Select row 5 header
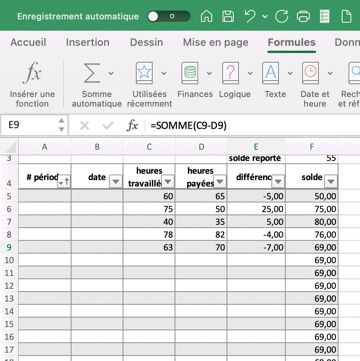This screenshot has width=360, height=361. pyautogui.click(x=9, y=196)
